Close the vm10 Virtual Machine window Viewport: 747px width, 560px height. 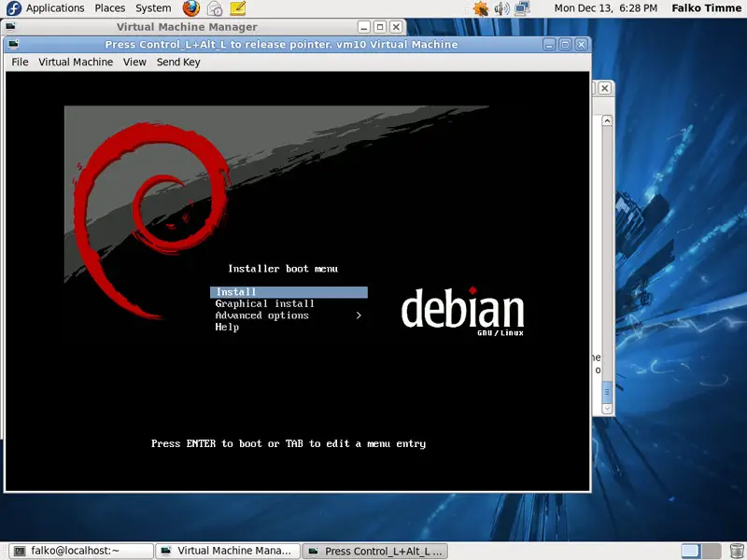click(581, 45)
